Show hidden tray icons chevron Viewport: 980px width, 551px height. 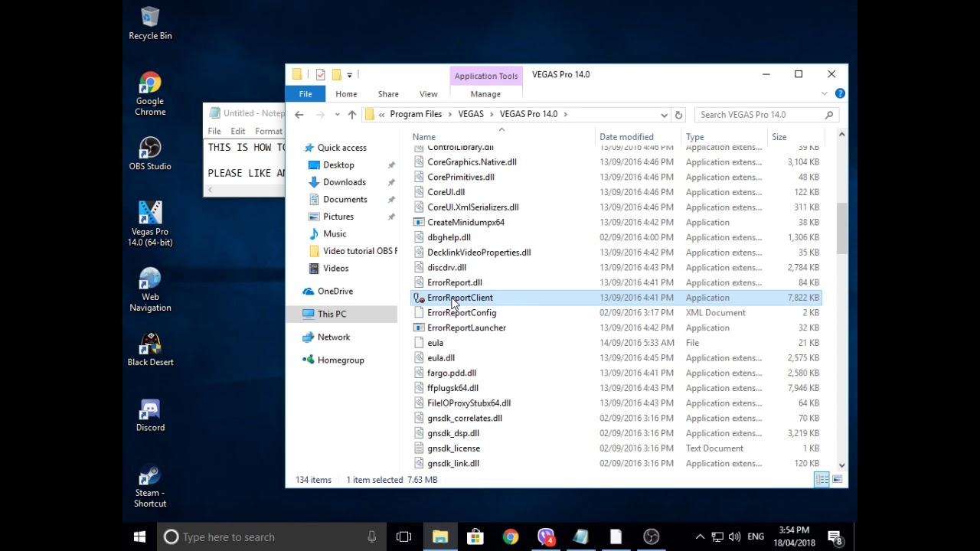700,537
